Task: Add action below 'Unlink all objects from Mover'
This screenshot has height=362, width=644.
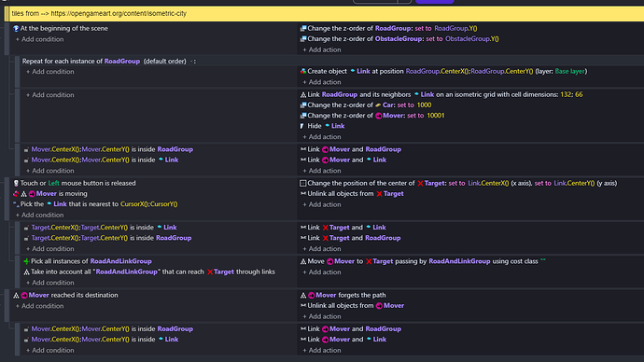Action: [322, 316]
